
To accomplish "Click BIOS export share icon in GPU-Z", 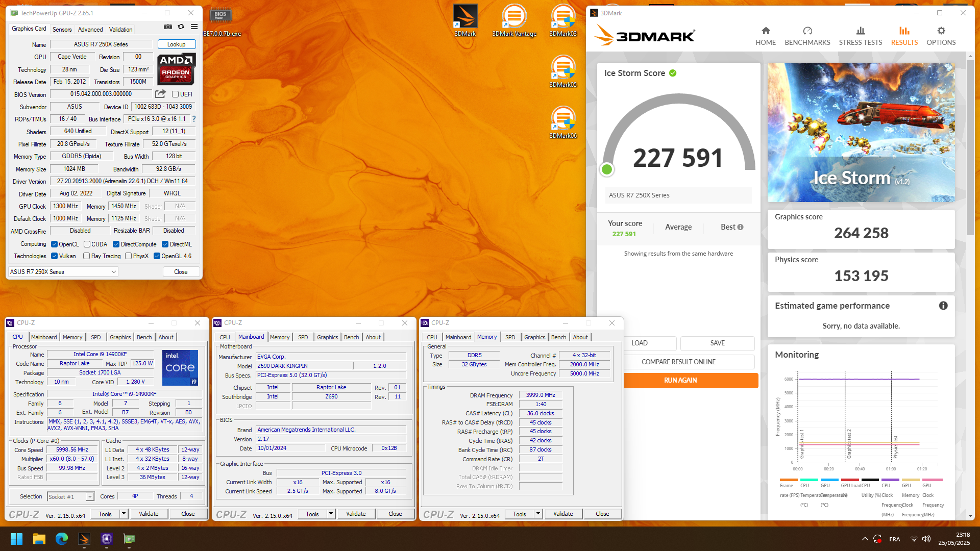I will pos(160,94).
